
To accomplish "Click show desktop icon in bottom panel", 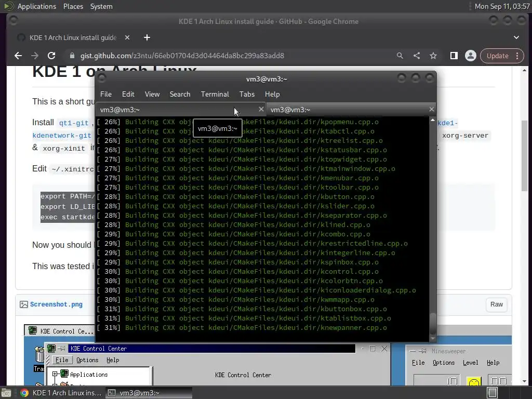I will tap(6, 393).
